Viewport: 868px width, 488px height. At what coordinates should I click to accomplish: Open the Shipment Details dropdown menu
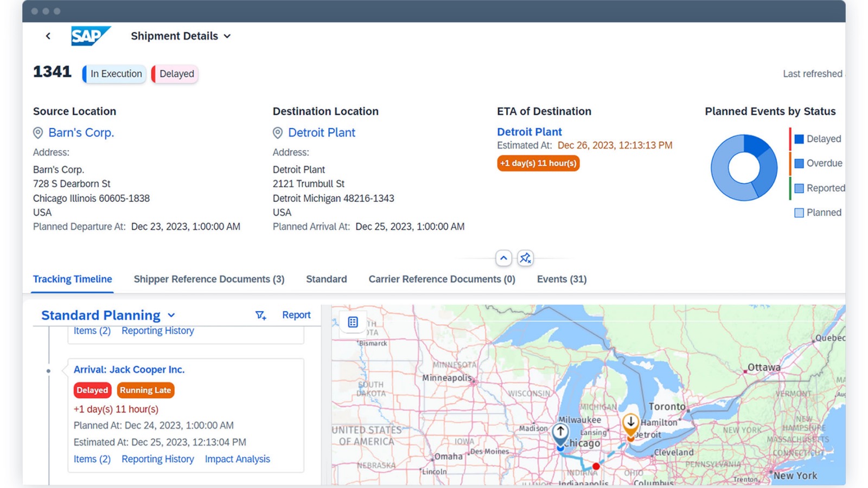(x=181, y=36)
